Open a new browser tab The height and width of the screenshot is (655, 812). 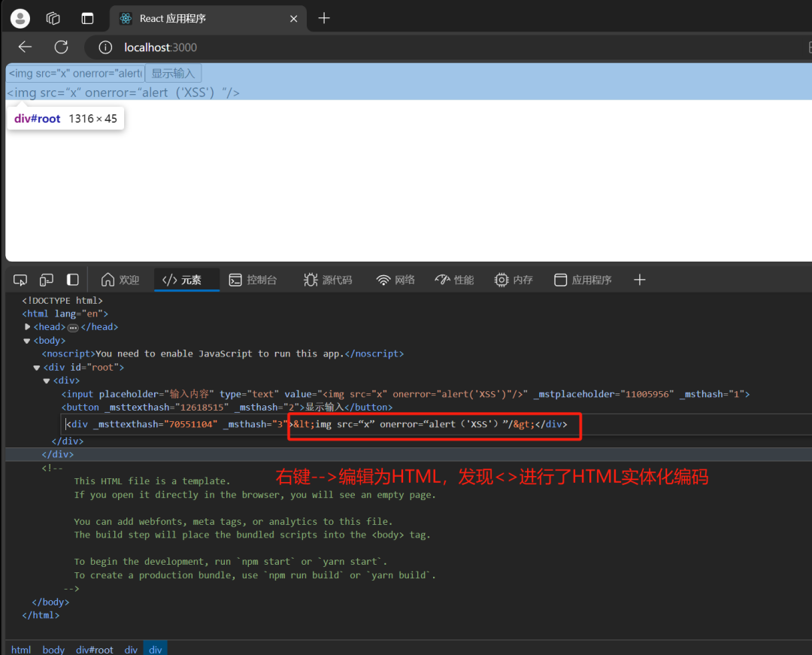324,19
